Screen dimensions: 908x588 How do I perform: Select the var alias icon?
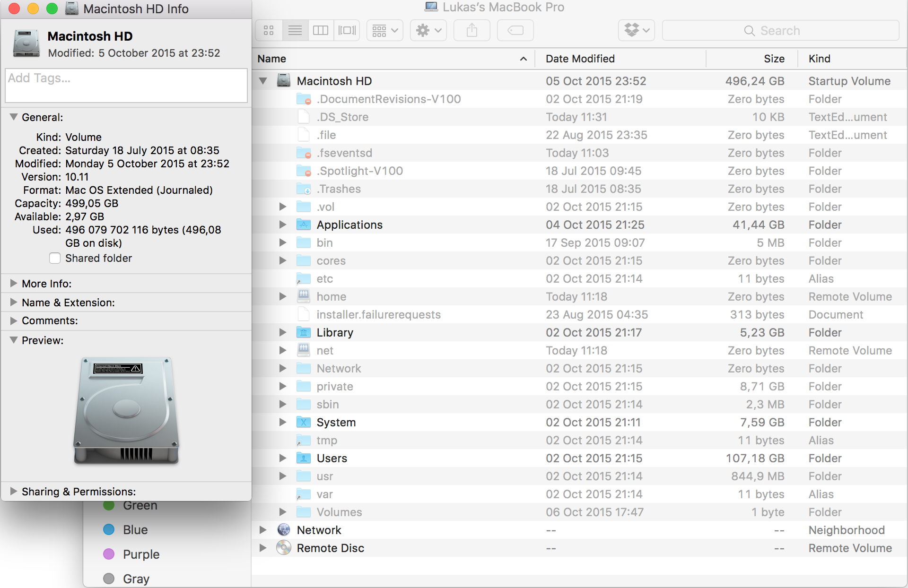(x=304, y=494)
